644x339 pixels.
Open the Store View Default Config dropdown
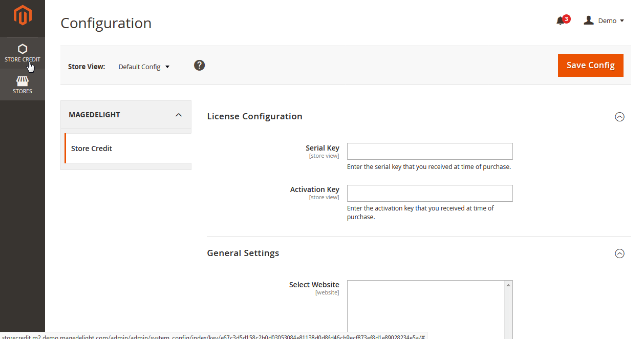pos(144,67)
